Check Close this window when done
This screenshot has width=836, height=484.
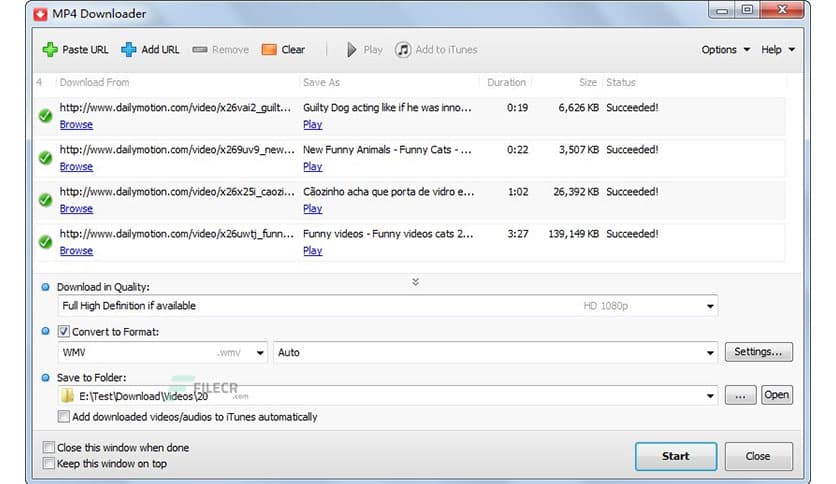pos(49,447)
